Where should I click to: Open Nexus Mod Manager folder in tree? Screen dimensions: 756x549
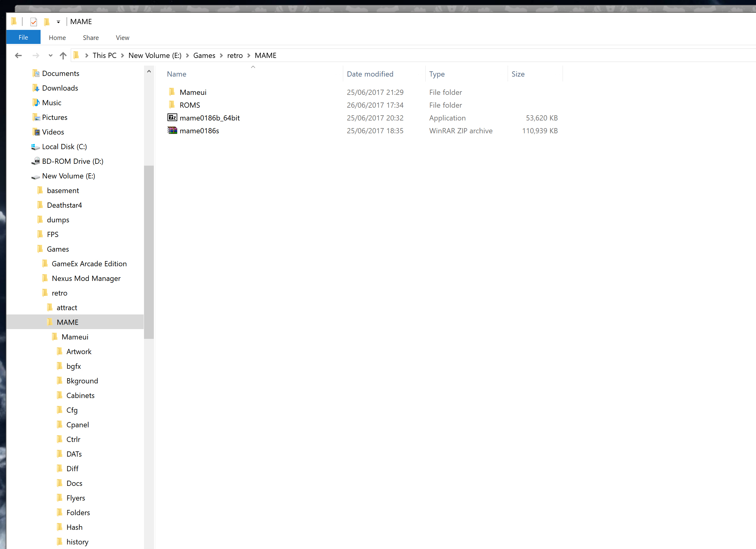(86, 278)
